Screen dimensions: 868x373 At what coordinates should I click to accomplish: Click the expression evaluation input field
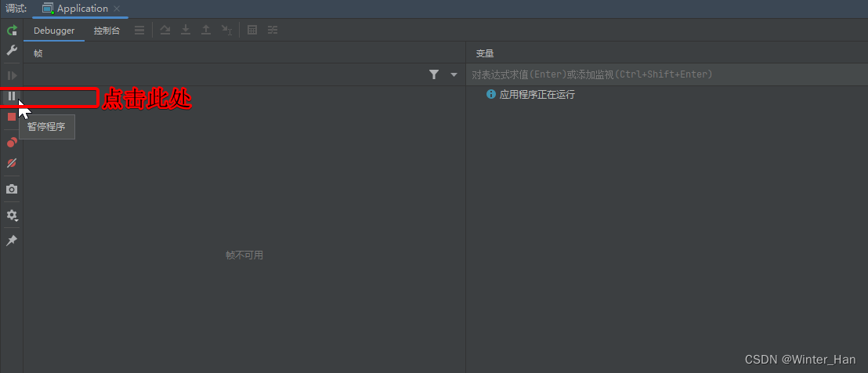pos(667,74)
